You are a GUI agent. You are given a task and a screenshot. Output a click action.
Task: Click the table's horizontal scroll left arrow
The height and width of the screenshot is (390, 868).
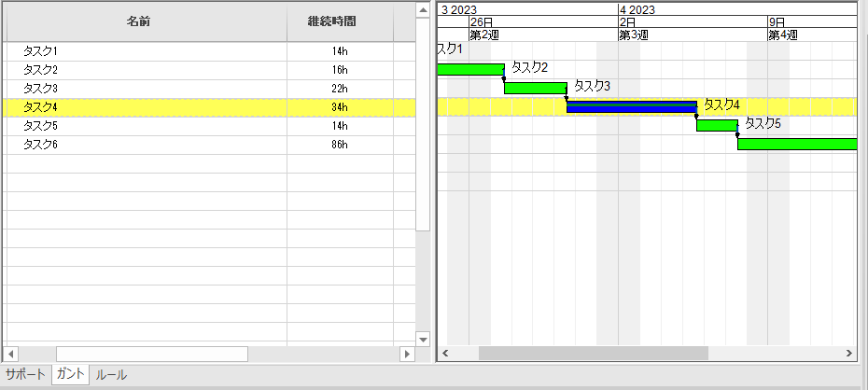tap(10, 354)
